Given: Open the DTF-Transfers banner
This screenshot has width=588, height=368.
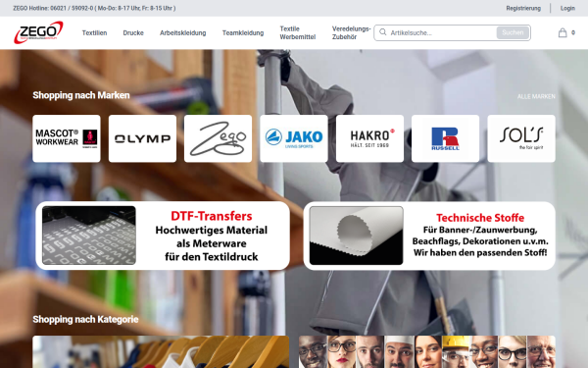Looking at the screenshot, I should [163, 236].
